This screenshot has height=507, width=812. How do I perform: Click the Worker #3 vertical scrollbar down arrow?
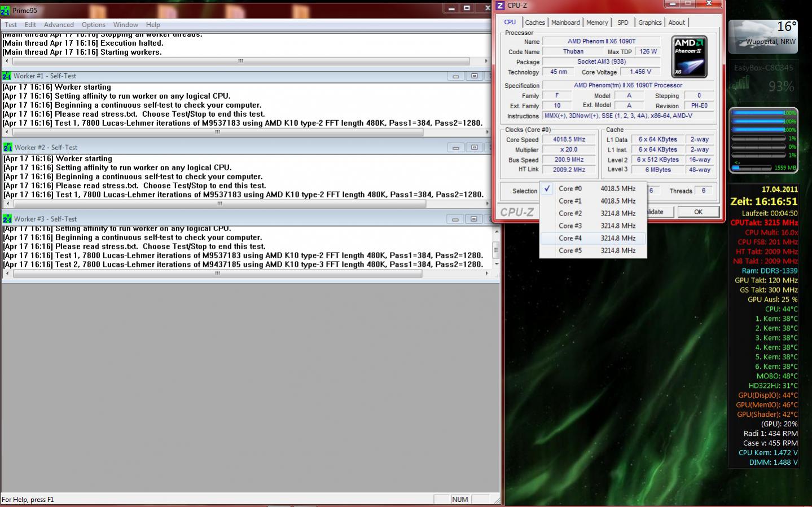click(496, 264)
